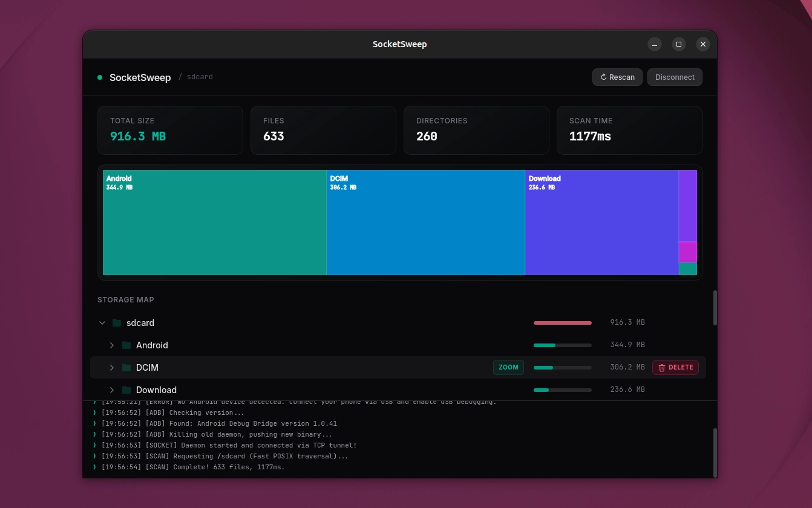Click the 916.3 MB size in the sdcard row
Viewport: 812px width, 508px height.
coord(627,323)
